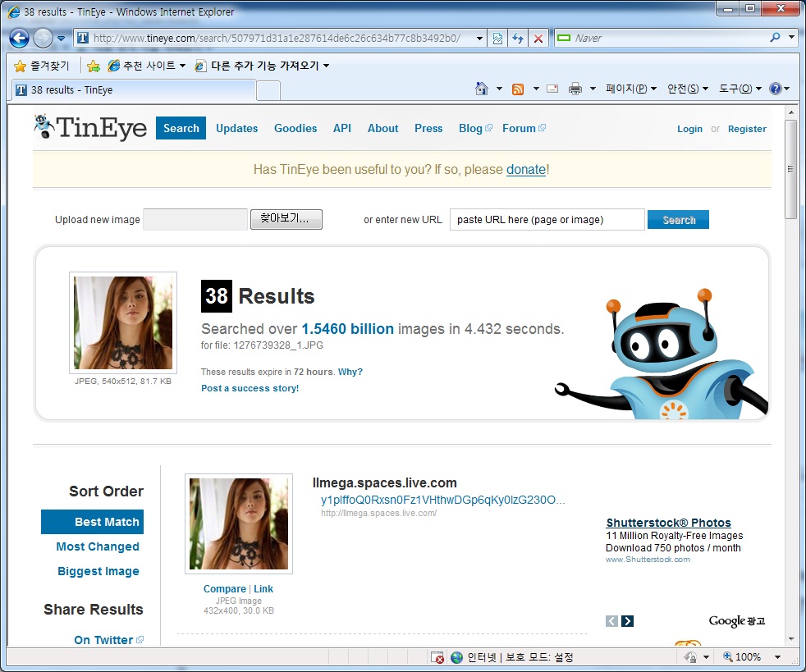Click the TinEye robot mascot image
This screenshot has height=672, width=806.
pos(662,354)
